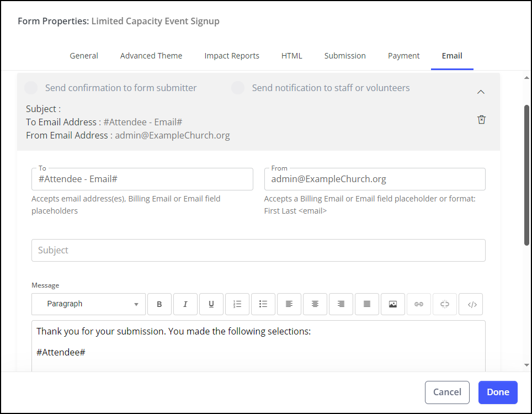Click inside the Subject field
The height and width of the screenshot is (414, 532).
coord(258,250)
